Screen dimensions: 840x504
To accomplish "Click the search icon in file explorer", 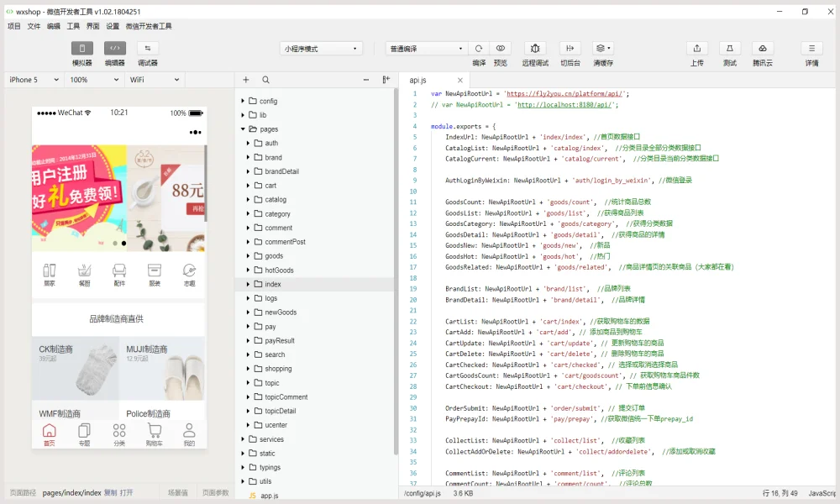I will click(265, 80).
